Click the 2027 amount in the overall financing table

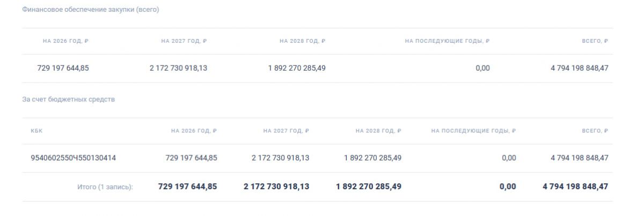(x=178, y=68)
